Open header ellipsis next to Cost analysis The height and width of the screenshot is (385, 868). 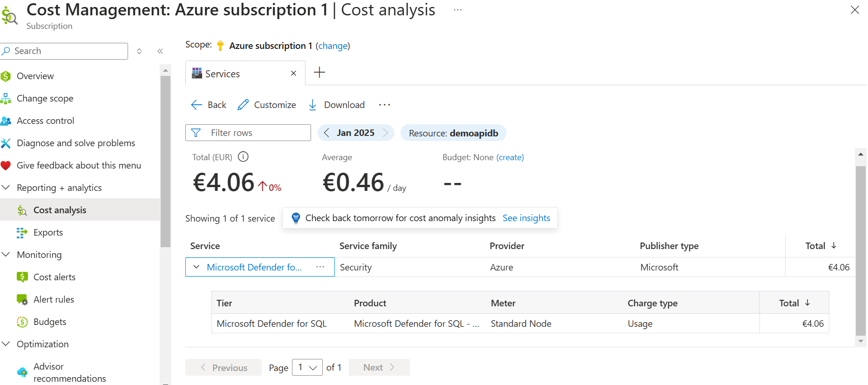(458, 10)
